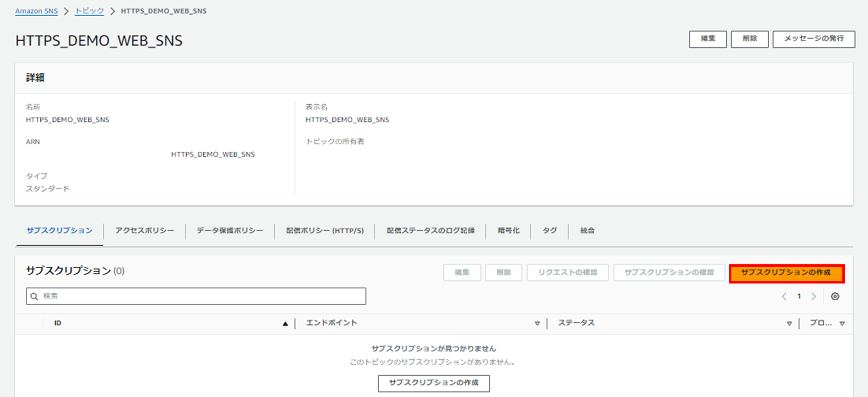Image resolution: width=868 pixels, height=397 pixels.
Task: Switch to データ保護ポリシー tab
Action: (230, 231)
